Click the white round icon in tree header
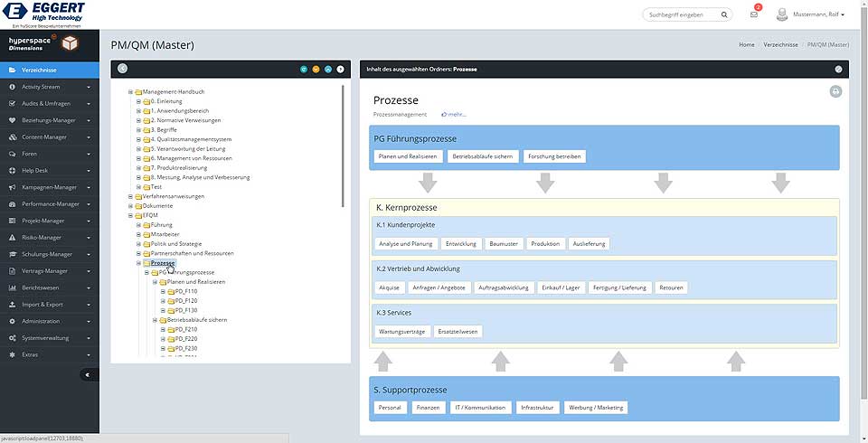The image size is (868, 443). click(340, 69)
